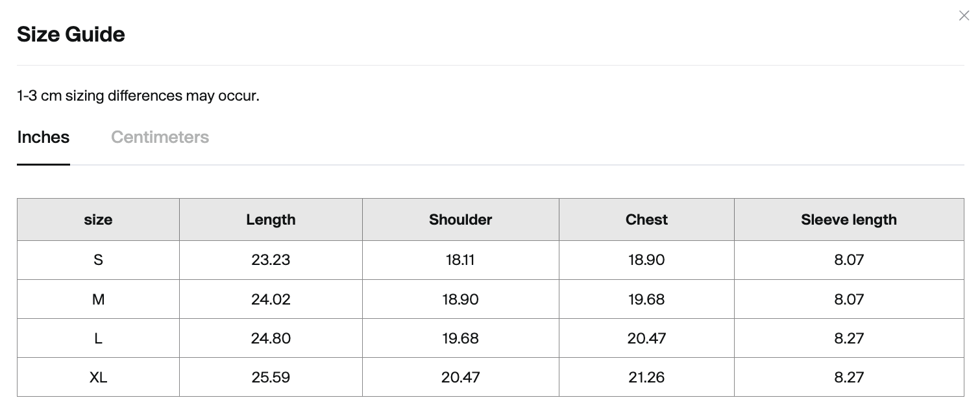Select the M size row label
Image resolution: width=980 pixels, height=413 pixels.
click(x=98, y=299)
